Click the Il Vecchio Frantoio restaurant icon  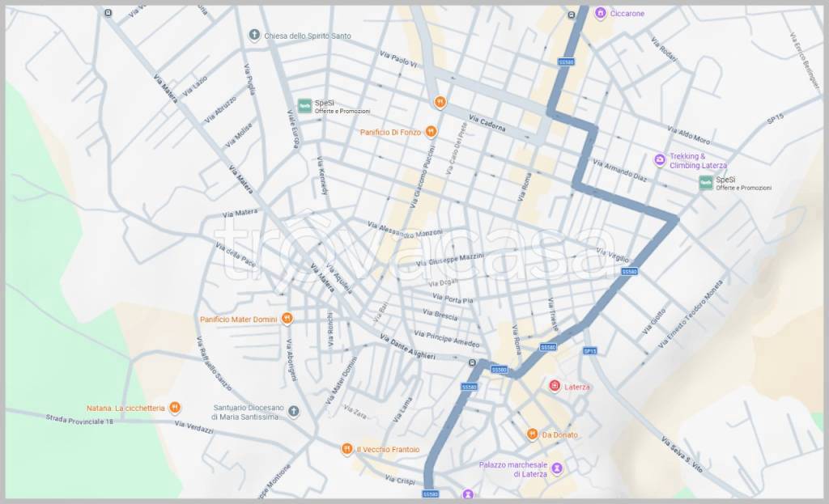point(346,449)
